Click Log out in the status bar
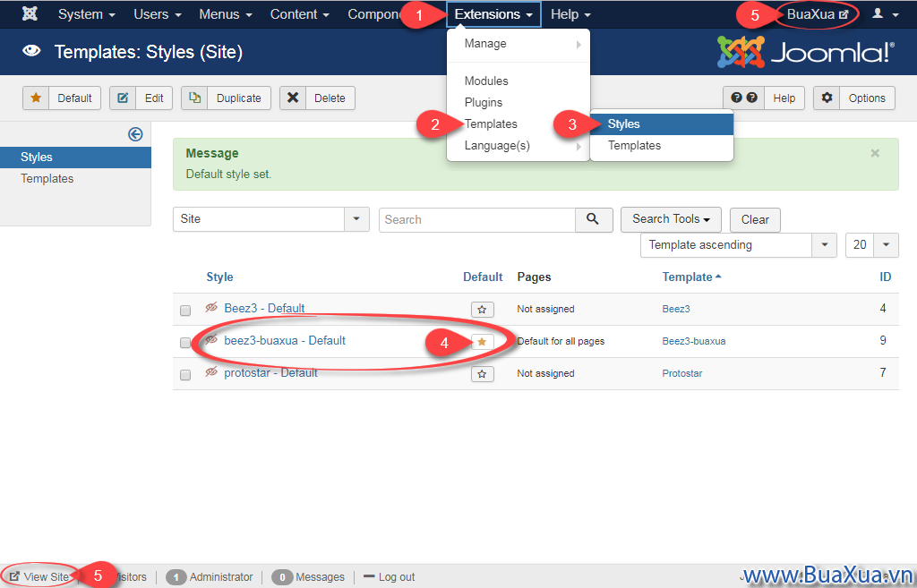This screenshot has height=588, width=917. tap(389, 577)
